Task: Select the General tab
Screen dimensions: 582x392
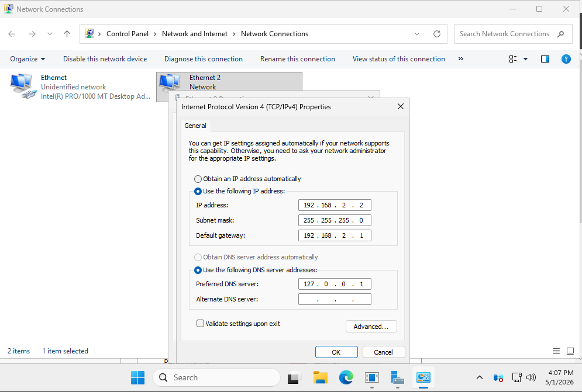Action: click(195, 126)
